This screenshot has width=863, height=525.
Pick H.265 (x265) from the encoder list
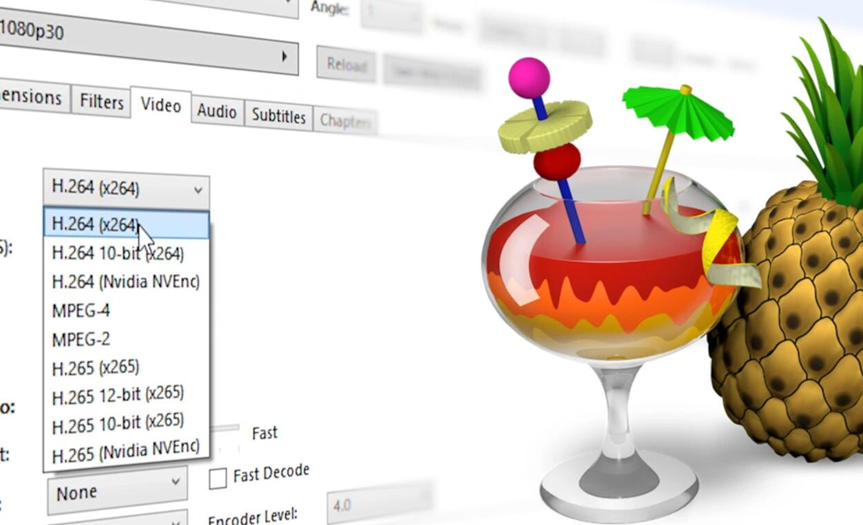point(126,368)
